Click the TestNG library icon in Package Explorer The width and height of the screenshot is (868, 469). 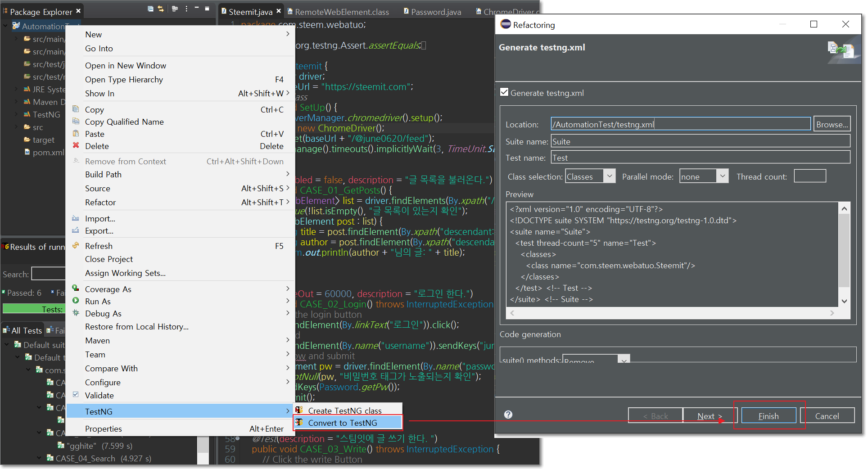click(27, 114)
